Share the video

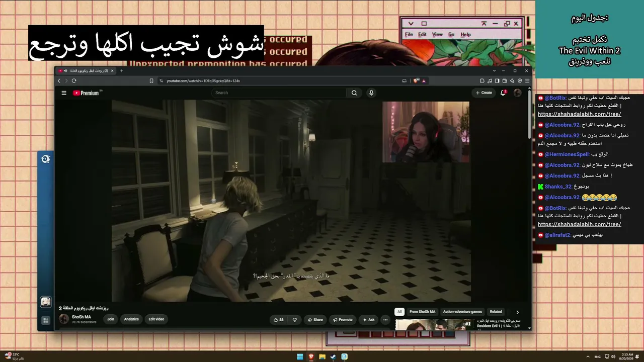tap(315, 319)
